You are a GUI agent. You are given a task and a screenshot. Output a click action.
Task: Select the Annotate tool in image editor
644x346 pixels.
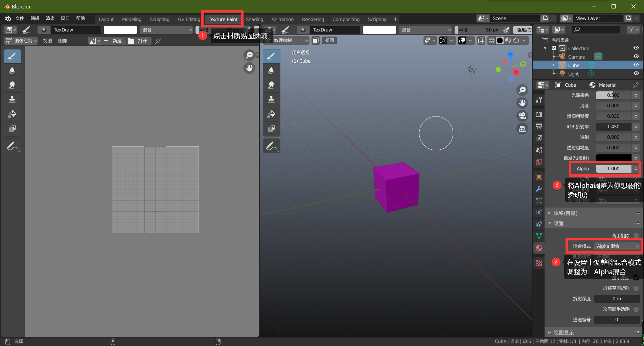coord(13,146)
